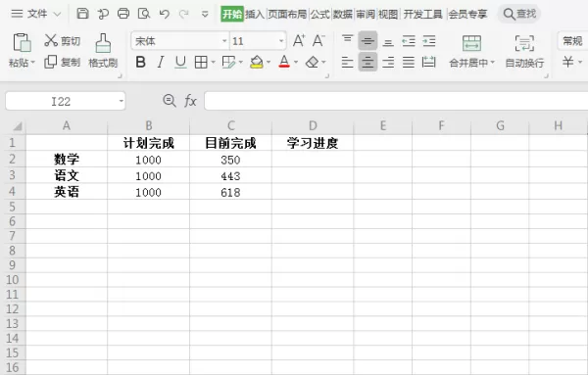Open the 宋体 font name dropdown
Viewport: 588px width, 375px height.
[x=224, y=41]
